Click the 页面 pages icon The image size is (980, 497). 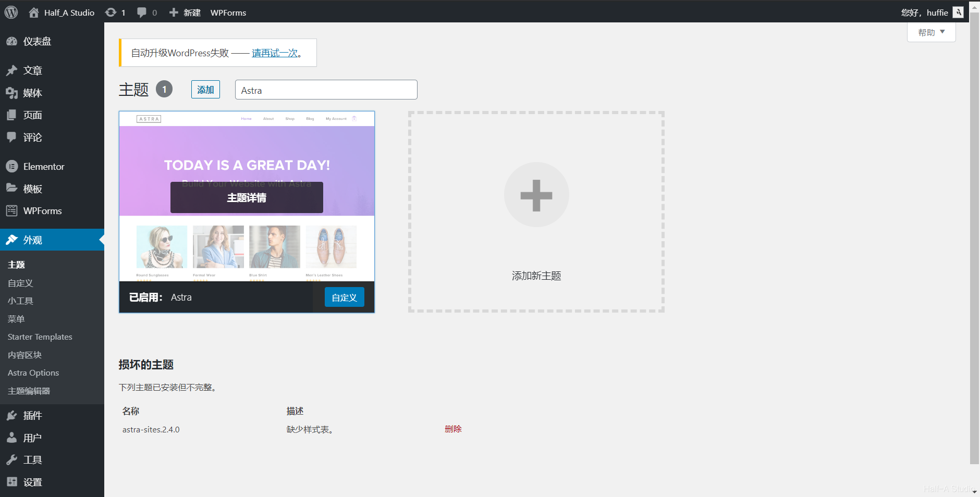(x=11, y=115)
